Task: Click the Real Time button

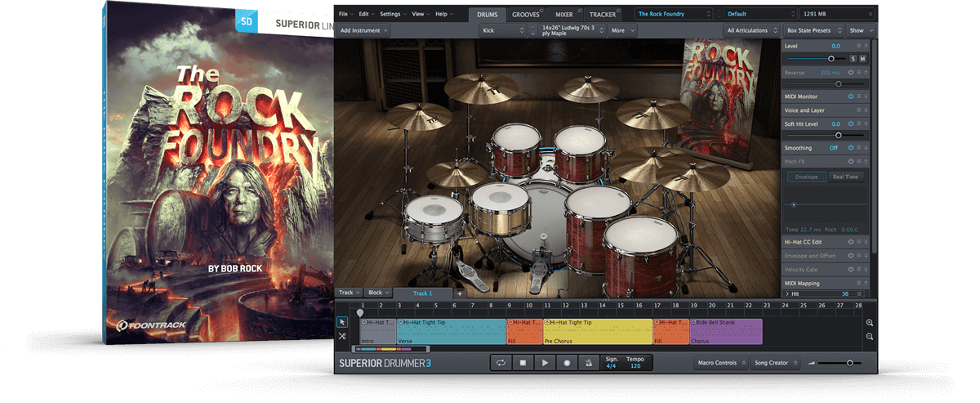Action: coord(844,177)
